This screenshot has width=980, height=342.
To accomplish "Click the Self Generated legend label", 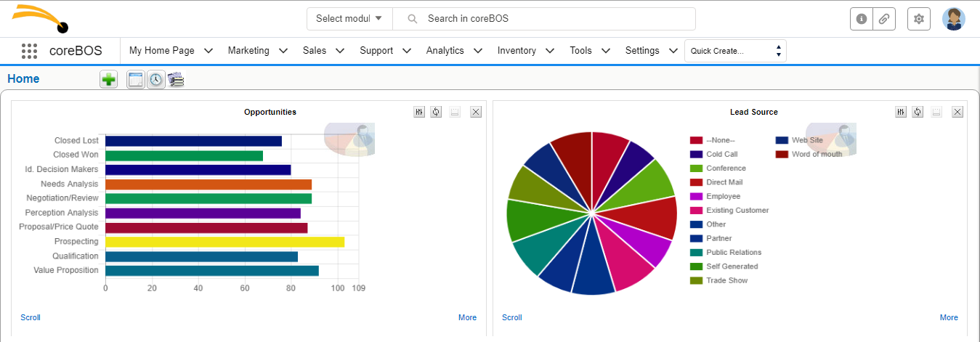I will tap(732, 266).
